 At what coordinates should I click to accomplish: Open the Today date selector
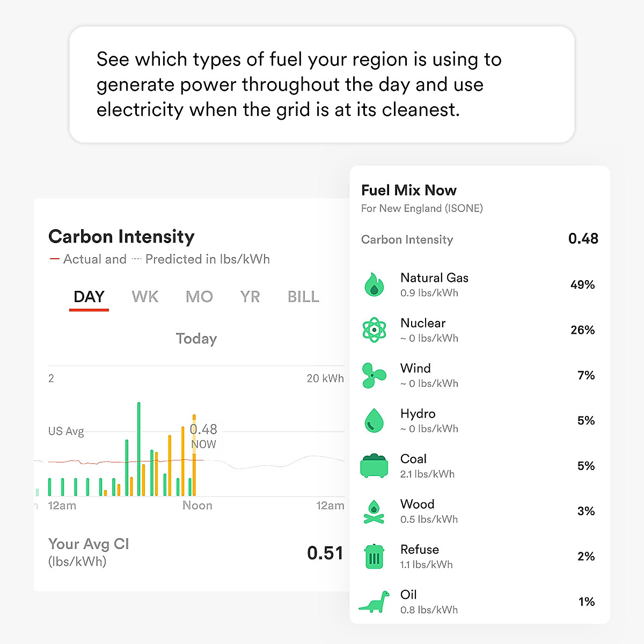pos(196,339)
